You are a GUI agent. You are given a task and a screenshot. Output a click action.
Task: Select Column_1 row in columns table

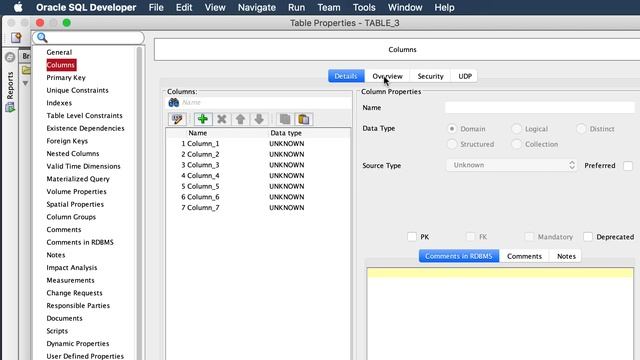(x=258, y=144)
